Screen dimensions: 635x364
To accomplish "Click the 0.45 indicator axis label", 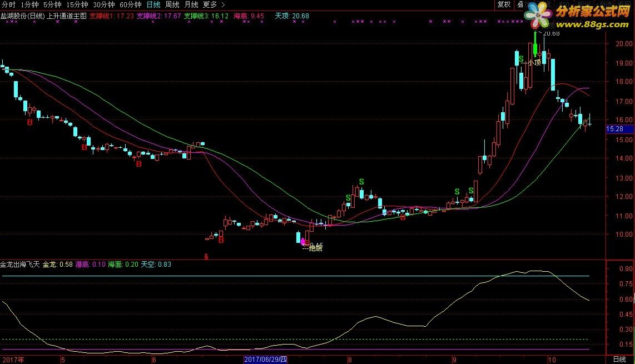I will tap(626, 314).
